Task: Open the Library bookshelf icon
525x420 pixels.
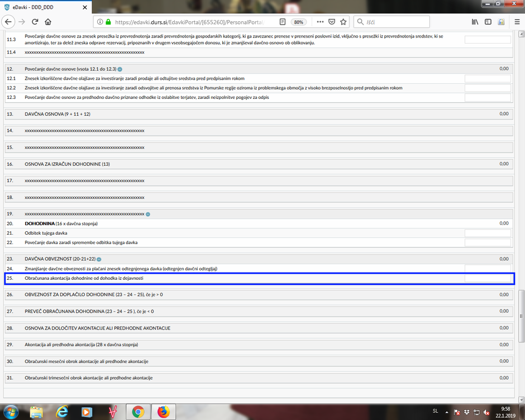Action: 475,22
